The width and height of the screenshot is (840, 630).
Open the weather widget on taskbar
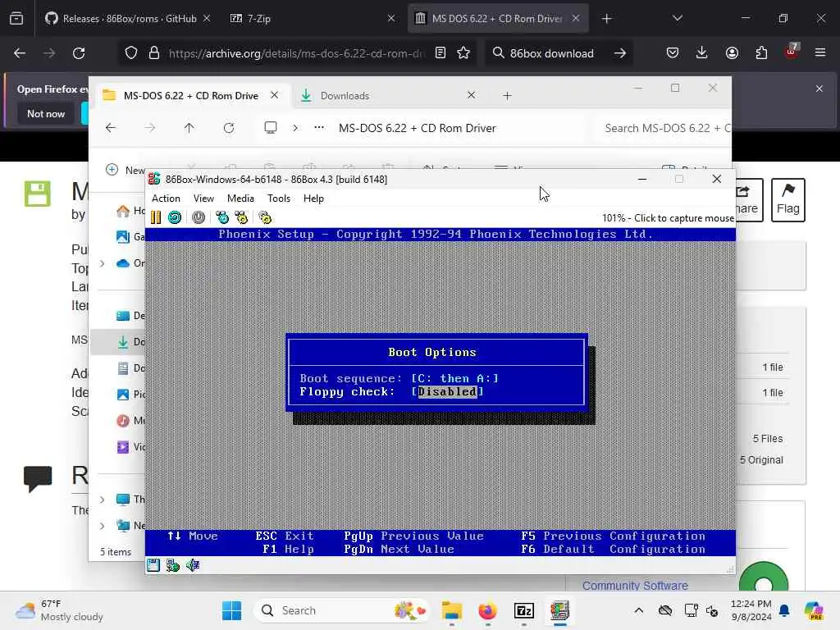(59, 610)
